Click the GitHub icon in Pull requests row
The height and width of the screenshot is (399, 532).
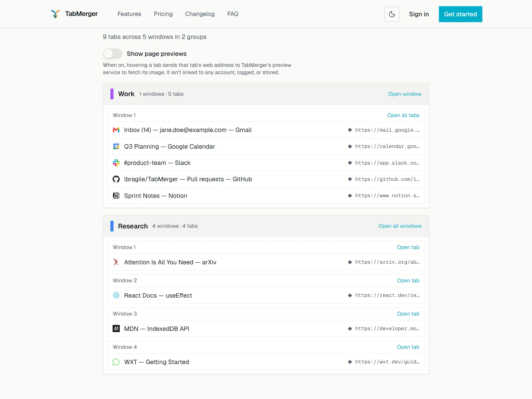pyautogui.click(x=116, y=179)
